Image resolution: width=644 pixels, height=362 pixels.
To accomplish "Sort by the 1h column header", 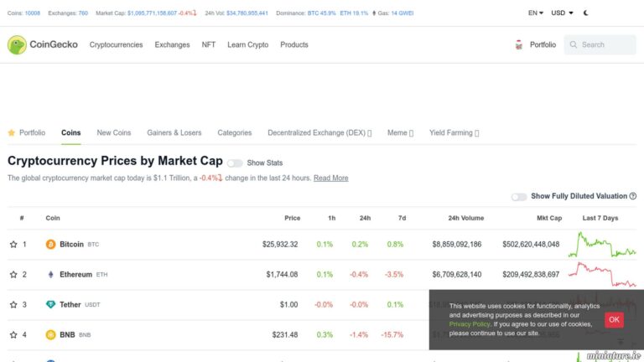I will coord(331,218).
